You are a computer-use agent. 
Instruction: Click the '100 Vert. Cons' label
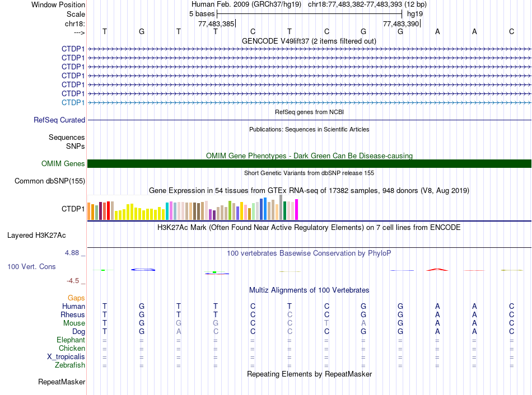tap(31, 266)
